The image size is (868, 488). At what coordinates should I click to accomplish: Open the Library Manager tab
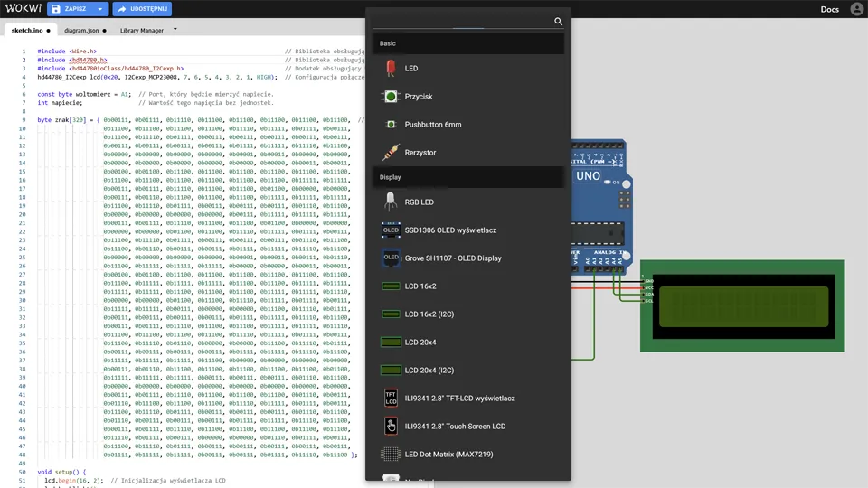142,31
